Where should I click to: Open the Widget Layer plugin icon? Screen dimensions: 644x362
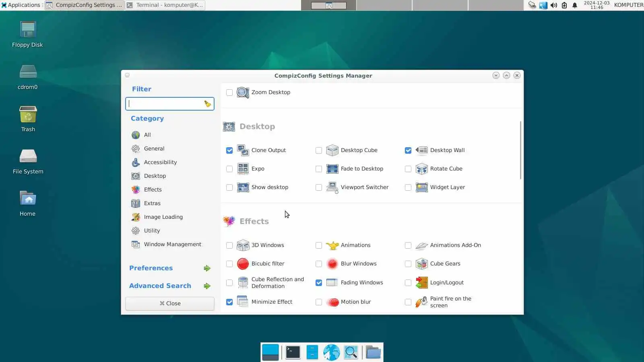(421, 187)
